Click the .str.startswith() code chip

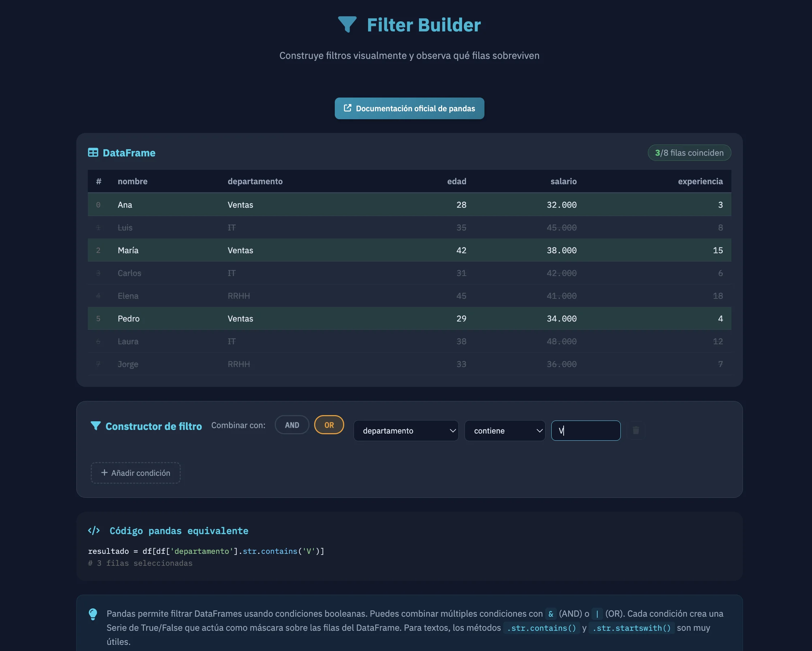(x=632, y=628)
